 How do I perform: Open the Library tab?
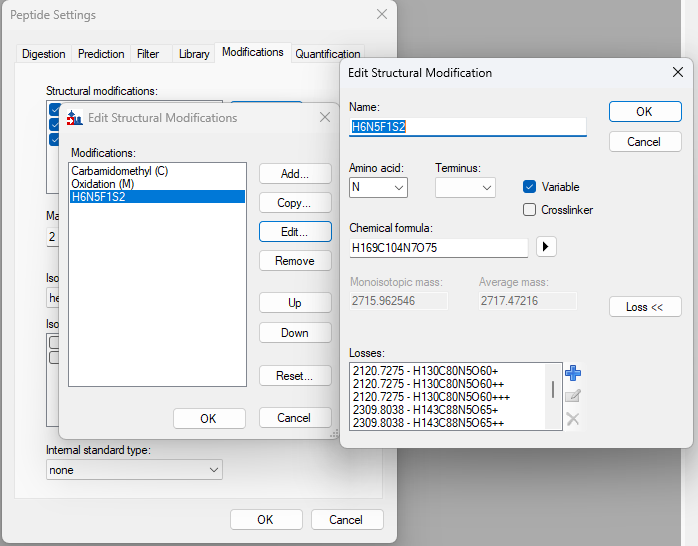point(194,54)
